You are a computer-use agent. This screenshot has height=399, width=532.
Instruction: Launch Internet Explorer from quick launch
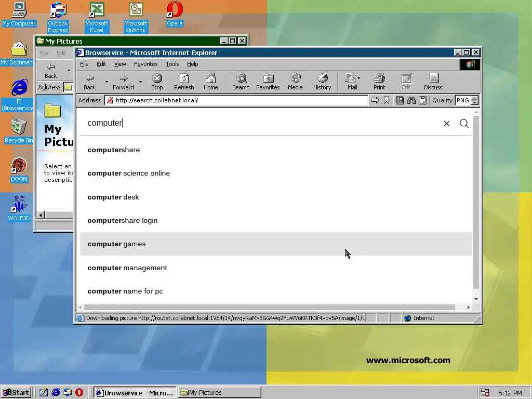56,393
